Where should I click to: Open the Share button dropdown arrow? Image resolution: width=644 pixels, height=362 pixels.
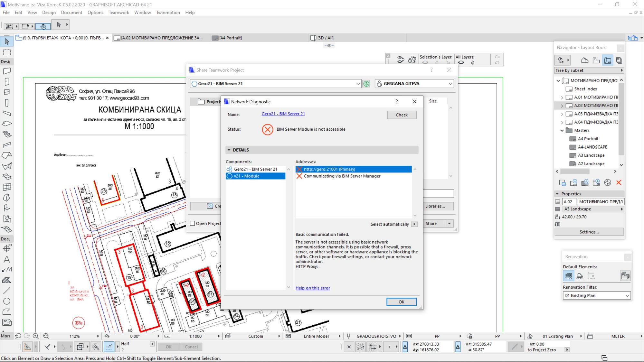[449, 224]
